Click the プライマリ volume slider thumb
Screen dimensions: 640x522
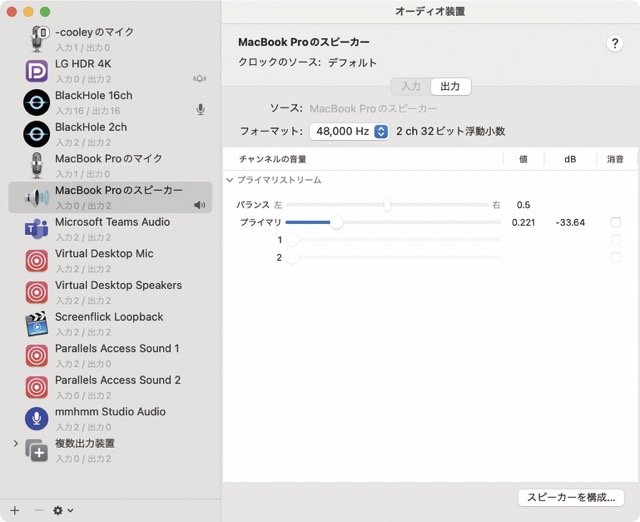[336, 222]
